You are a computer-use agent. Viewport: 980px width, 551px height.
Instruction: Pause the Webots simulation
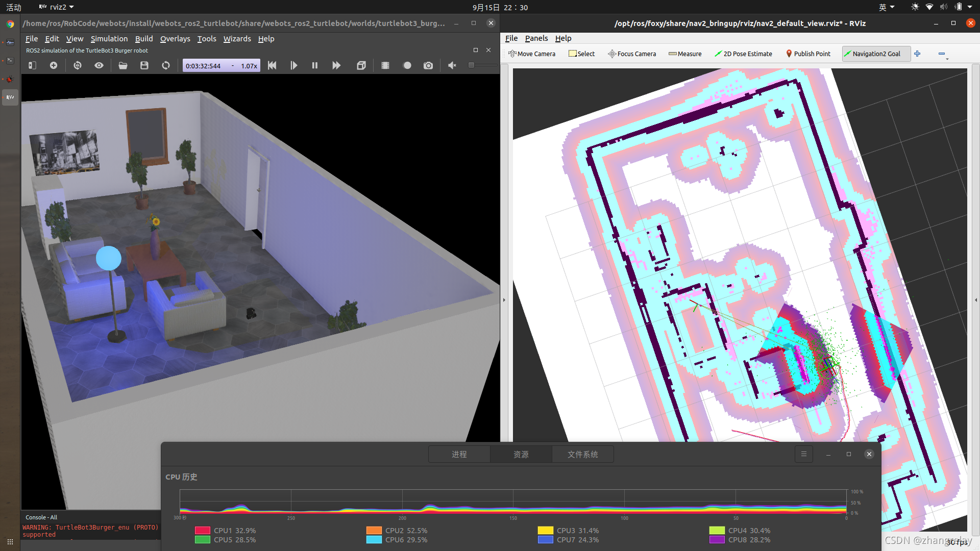[314, 65]
